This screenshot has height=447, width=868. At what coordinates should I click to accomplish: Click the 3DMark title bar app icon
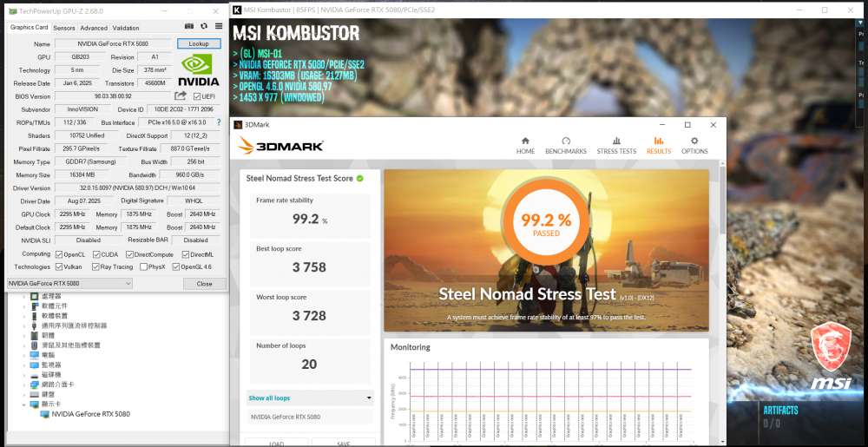(238, 125)
